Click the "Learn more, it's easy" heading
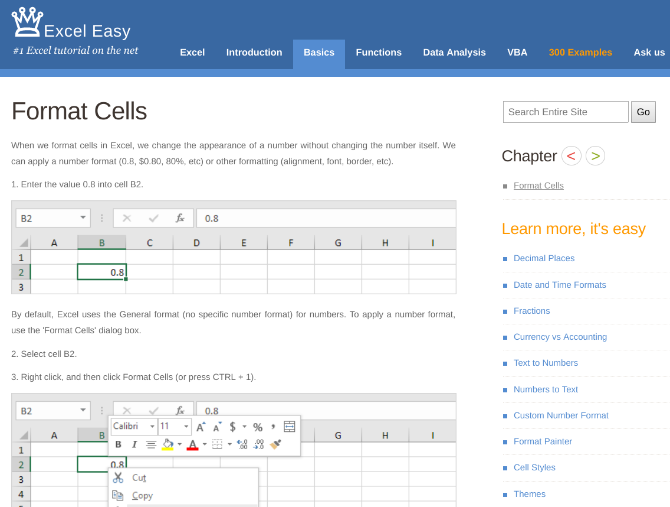The image size is (670, 507). coord(573,229)
